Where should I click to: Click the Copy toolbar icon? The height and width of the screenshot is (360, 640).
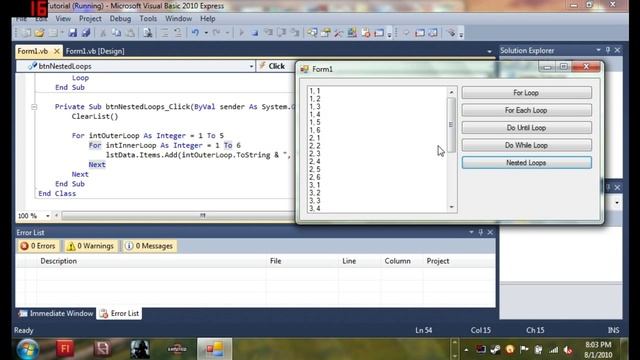pyautogui.click(x=116, y=33)
